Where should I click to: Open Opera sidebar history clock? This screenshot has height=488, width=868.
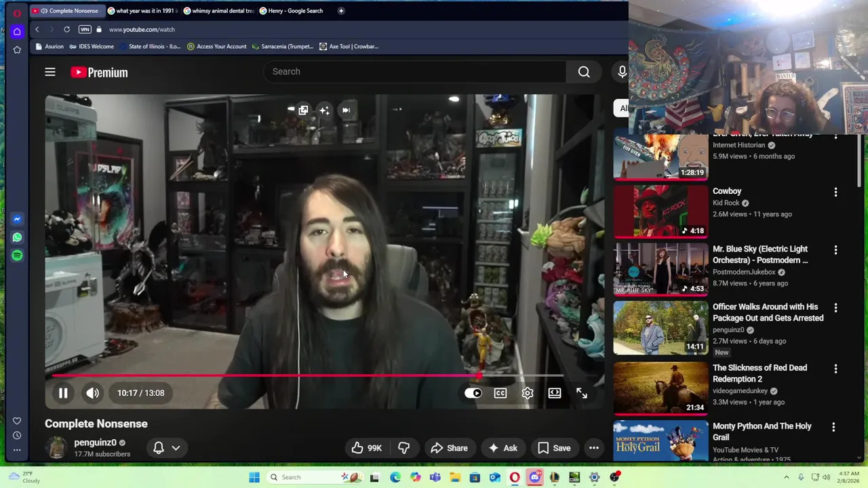[x=17, y=436]
